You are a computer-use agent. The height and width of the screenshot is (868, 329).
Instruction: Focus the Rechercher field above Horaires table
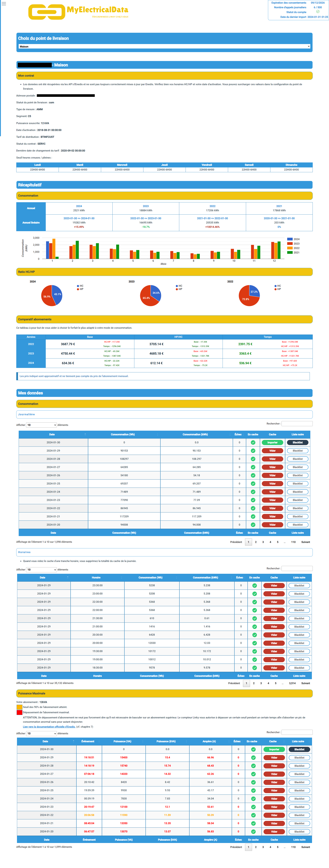[297, 568]
